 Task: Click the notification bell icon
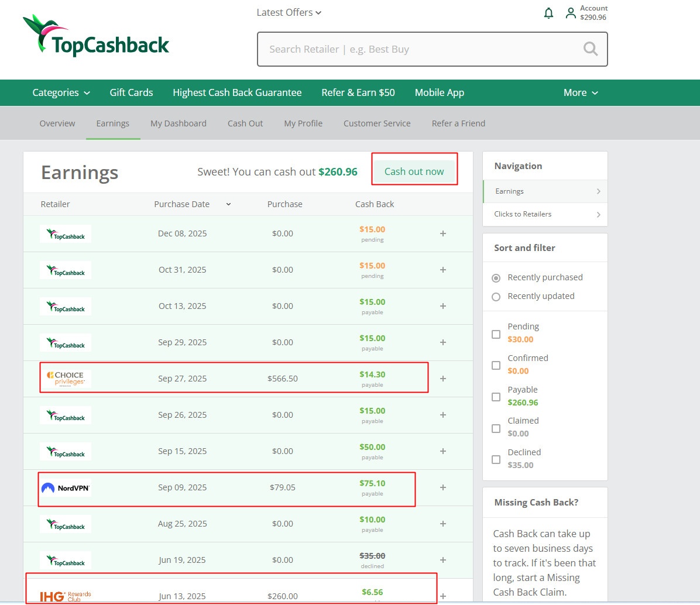click(548, 13)
